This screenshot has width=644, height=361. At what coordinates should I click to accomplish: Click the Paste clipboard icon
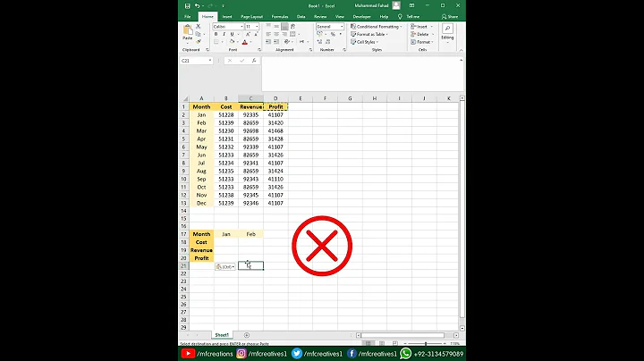188,30
